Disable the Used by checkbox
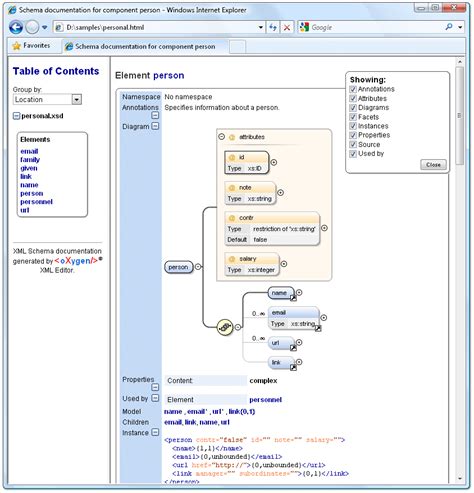Image resolution: width=474 pixels, height=493 pixels. pos(353,154)
